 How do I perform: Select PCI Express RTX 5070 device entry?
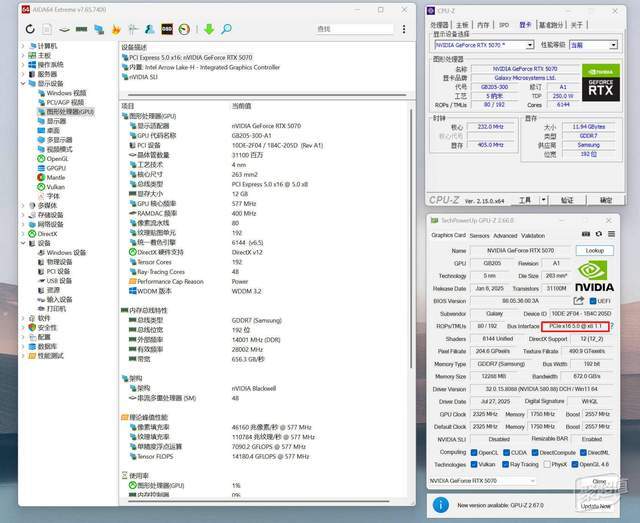[187, 58]
